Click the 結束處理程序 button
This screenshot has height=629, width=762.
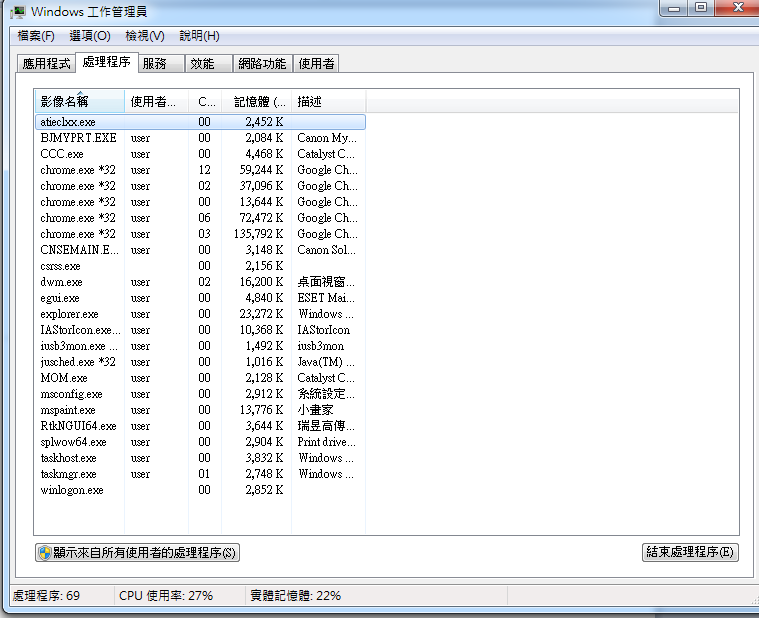690,552
